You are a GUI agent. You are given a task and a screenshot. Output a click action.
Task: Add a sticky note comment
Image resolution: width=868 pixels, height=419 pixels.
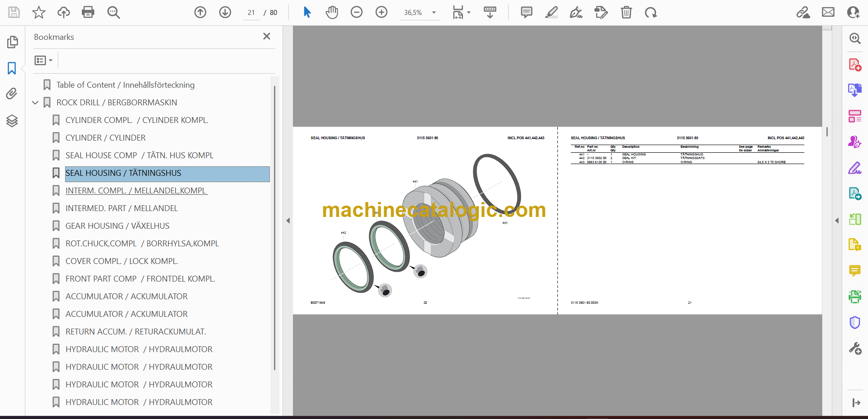coord(527,12)
